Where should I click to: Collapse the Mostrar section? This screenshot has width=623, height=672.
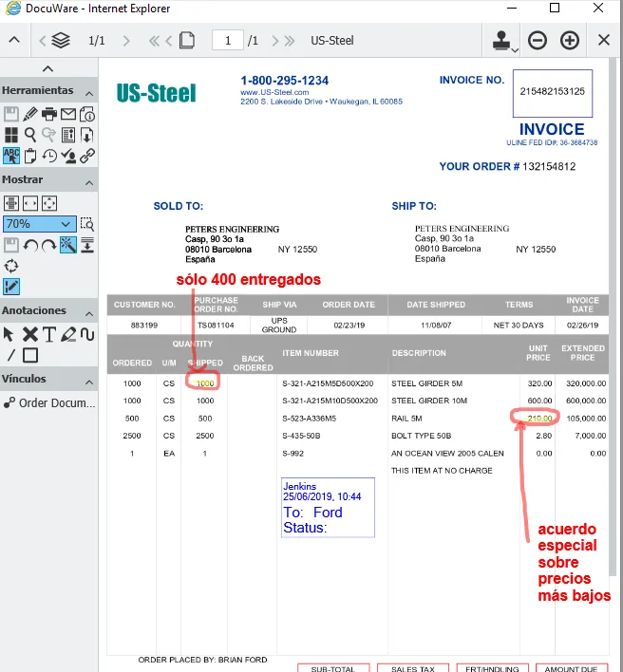(x=89, y=183)
